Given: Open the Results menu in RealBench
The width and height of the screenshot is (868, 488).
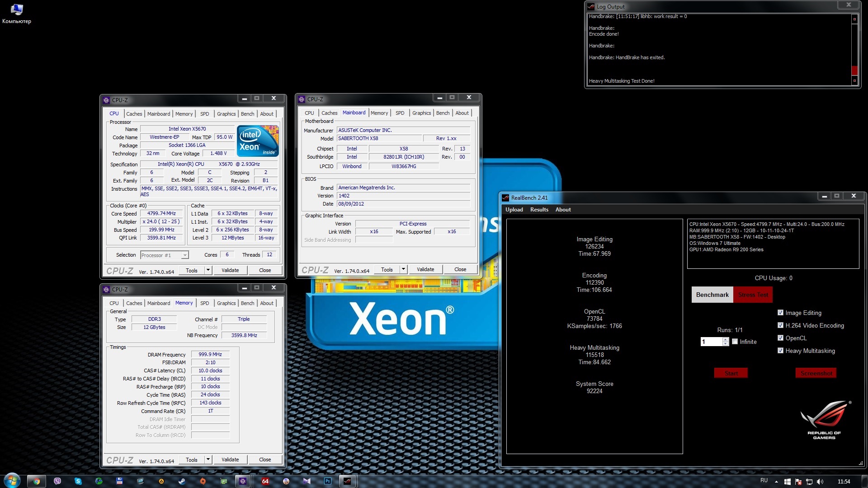Looking at the screenshot, I should (x=539, y=210).
